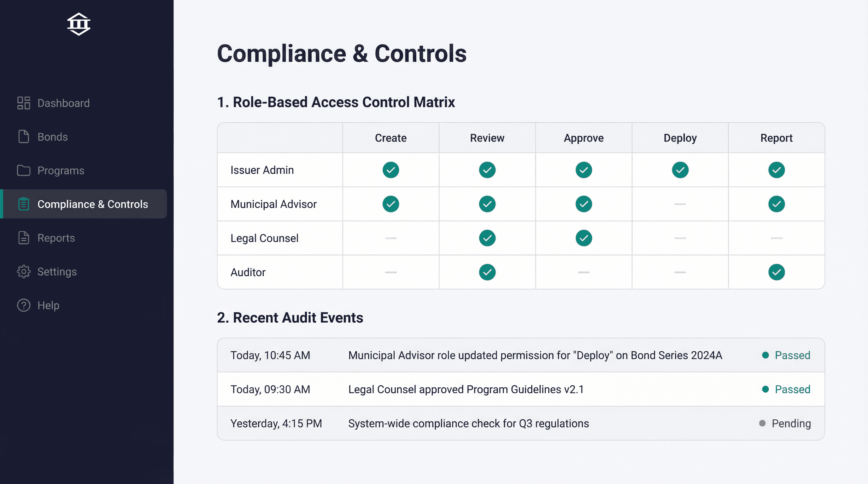The image size is (868, 484).
Task: Click the Help question mark icon
Action: tap(24, 305)
